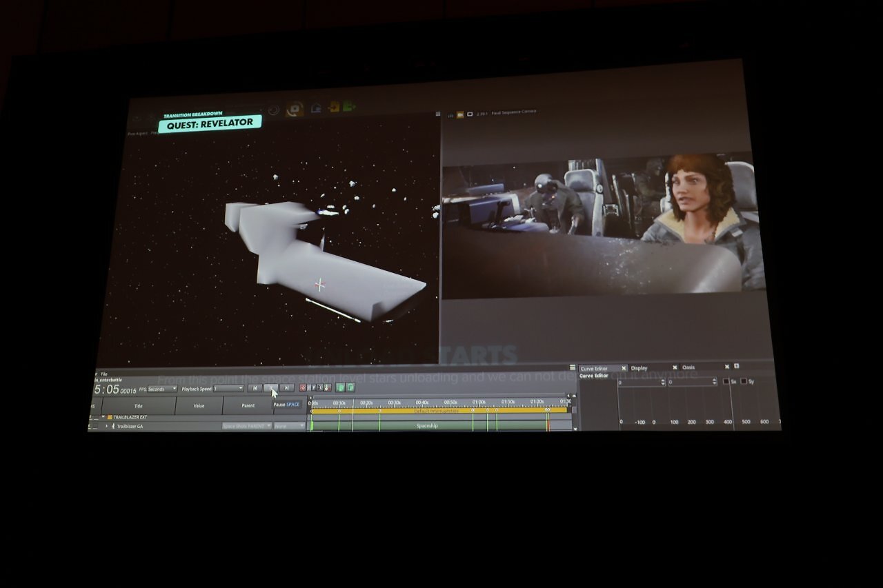883x588 pixels.
Task: Click the yellow Default interruptstate bar
Action: click(440, 411)
